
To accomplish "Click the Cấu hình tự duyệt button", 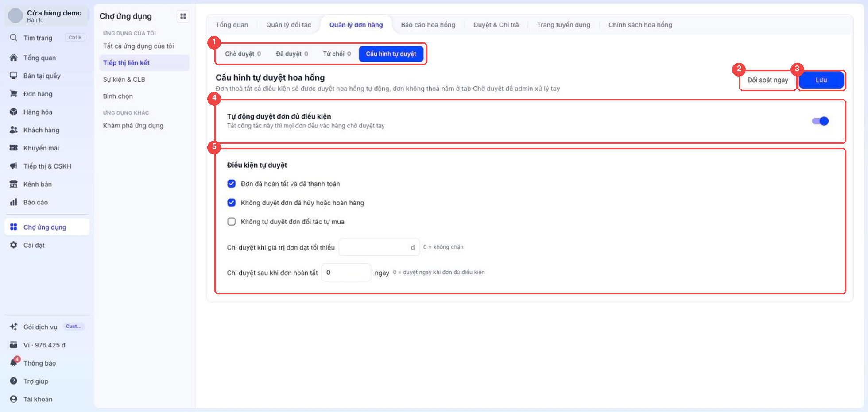I will (x=391, y=54).
